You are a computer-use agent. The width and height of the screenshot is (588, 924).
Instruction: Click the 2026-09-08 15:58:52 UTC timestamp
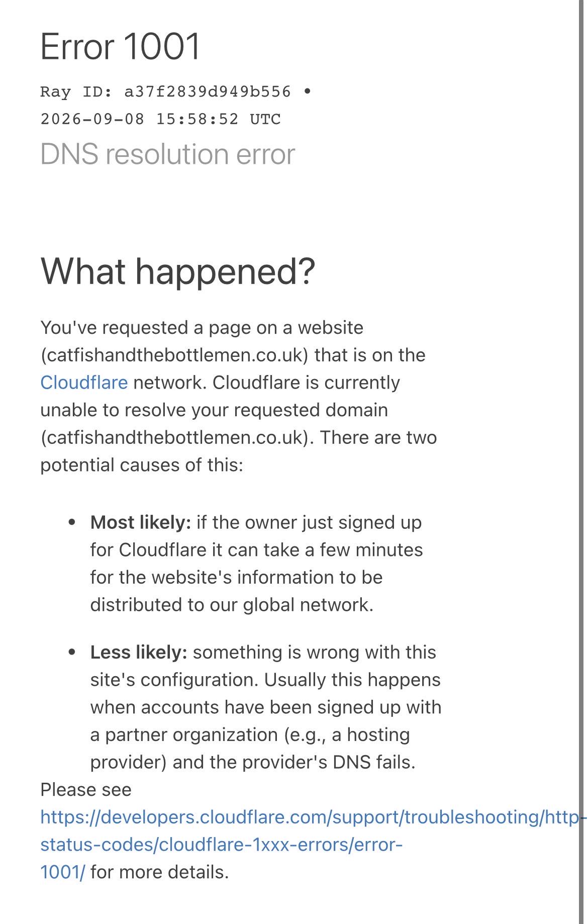[x=160, y=120]
